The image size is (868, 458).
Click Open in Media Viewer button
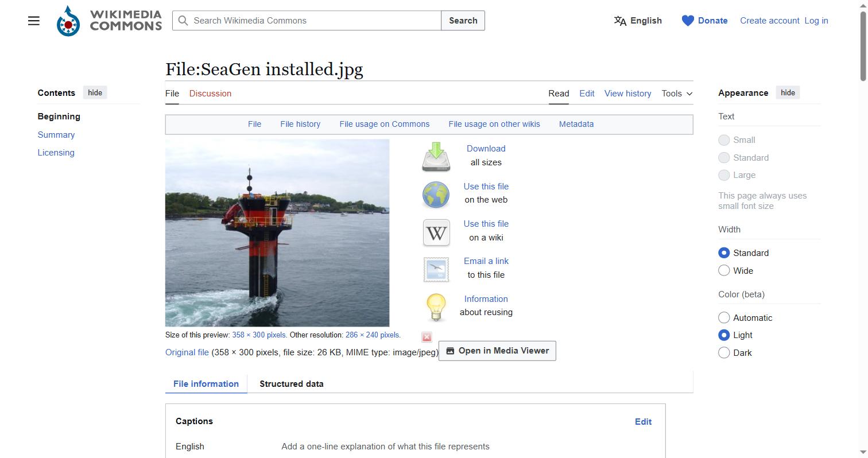pyautogui.click(x=497, y=351)
